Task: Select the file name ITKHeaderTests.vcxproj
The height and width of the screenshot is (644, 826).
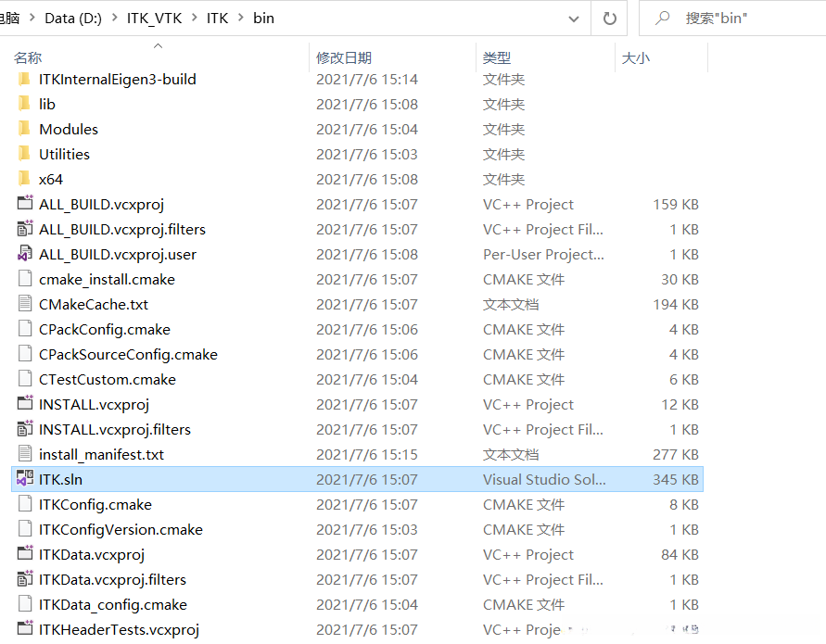Action: pyautogui.click(x=119, y=630)
